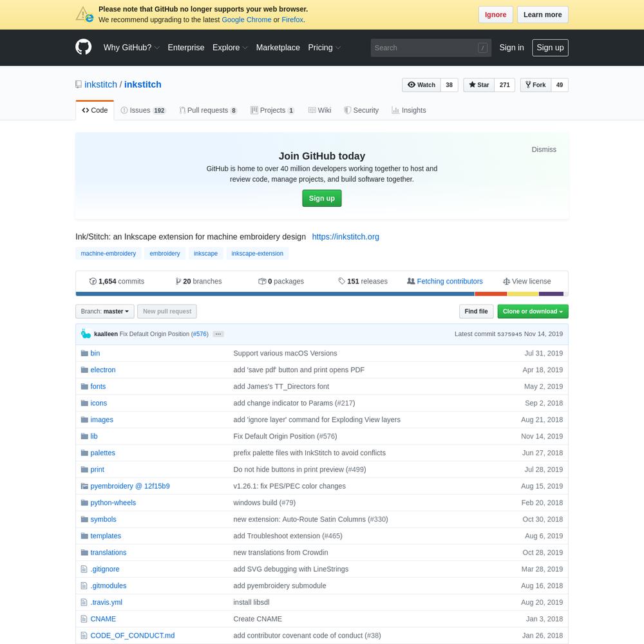
Task: Open the Clone or download dropdown
Action: point(533,311)
